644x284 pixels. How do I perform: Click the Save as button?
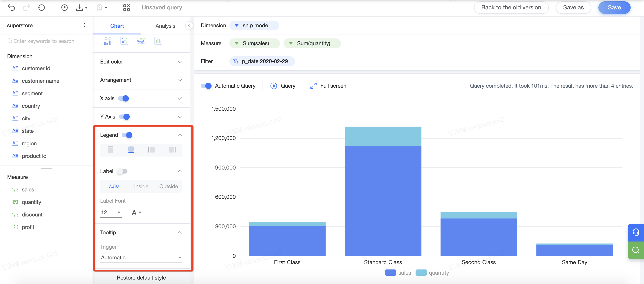pos(573,8)
